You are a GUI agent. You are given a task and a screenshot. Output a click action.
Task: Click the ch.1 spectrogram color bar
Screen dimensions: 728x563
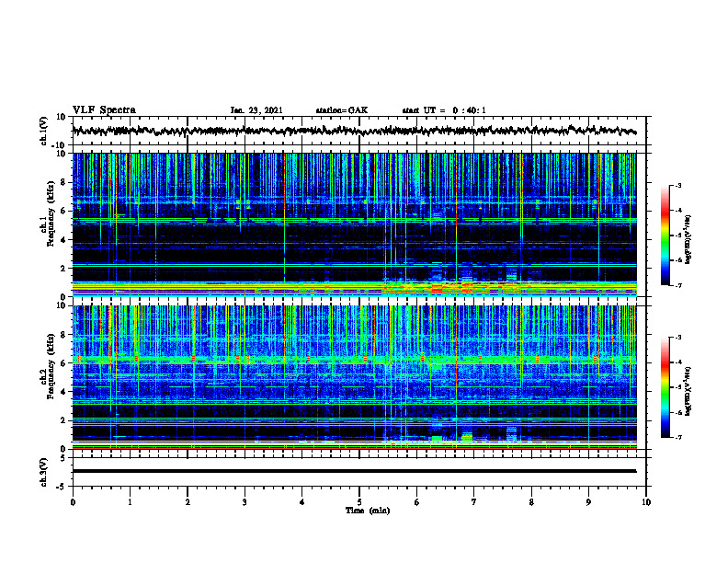665,236
